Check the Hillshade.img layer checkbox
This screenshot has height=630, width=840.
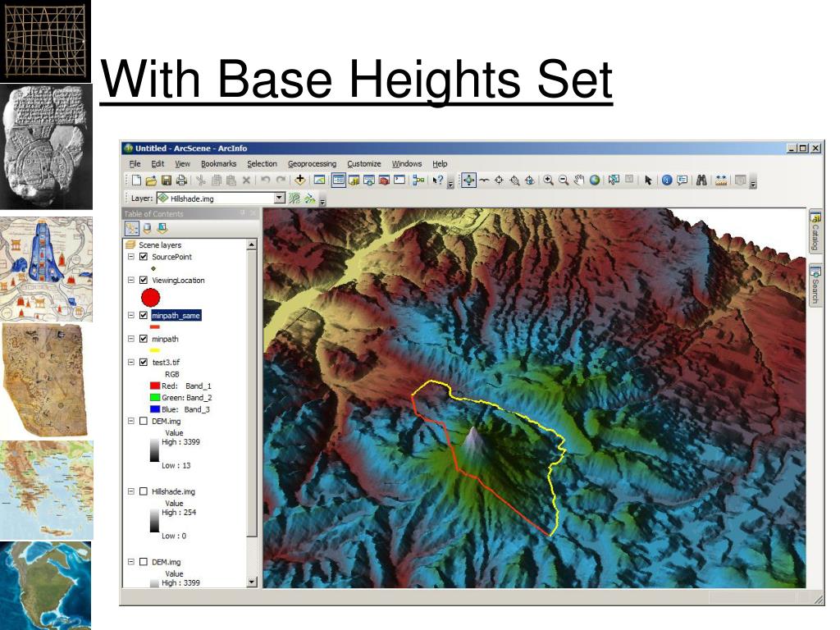pyautogui.click(x=143, y=491)
